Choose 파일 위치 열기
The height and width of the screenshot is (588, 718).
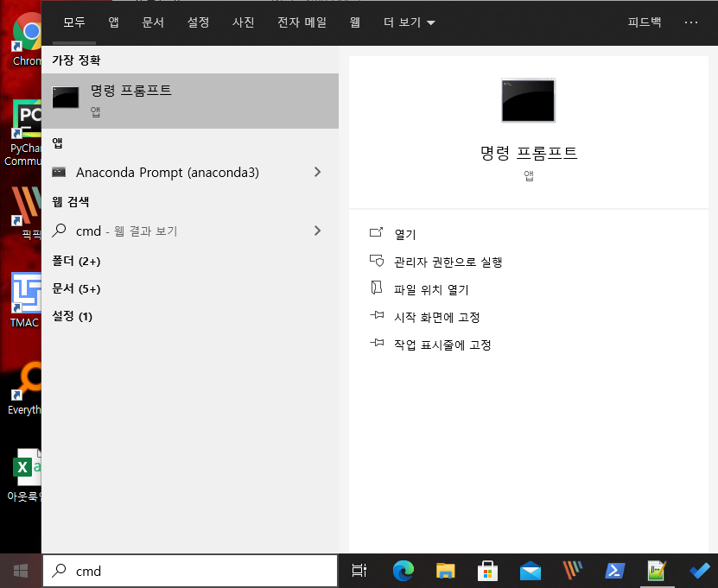(x=431, y=289)
